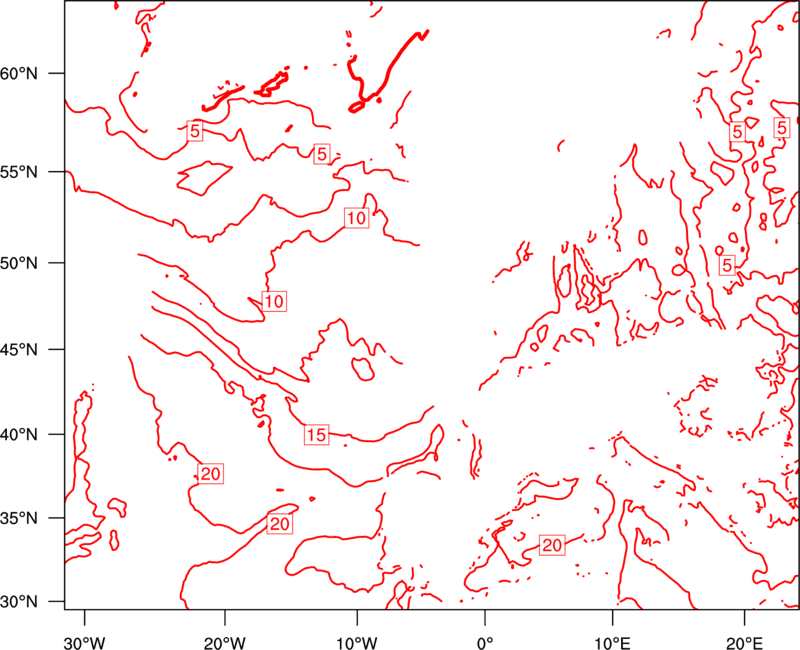Click contour label 5 at 50°N latitude

click(727, 264)
